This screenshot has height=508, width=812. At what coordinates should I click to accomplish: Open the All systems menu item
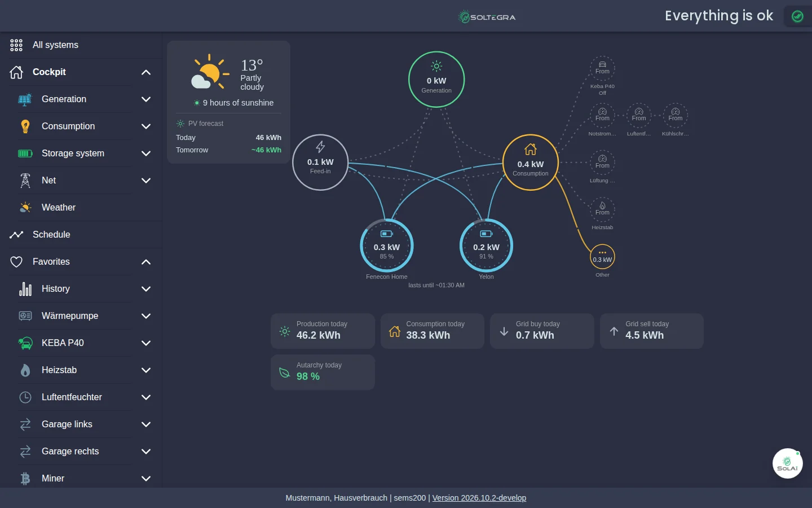[x=81, y=45]
